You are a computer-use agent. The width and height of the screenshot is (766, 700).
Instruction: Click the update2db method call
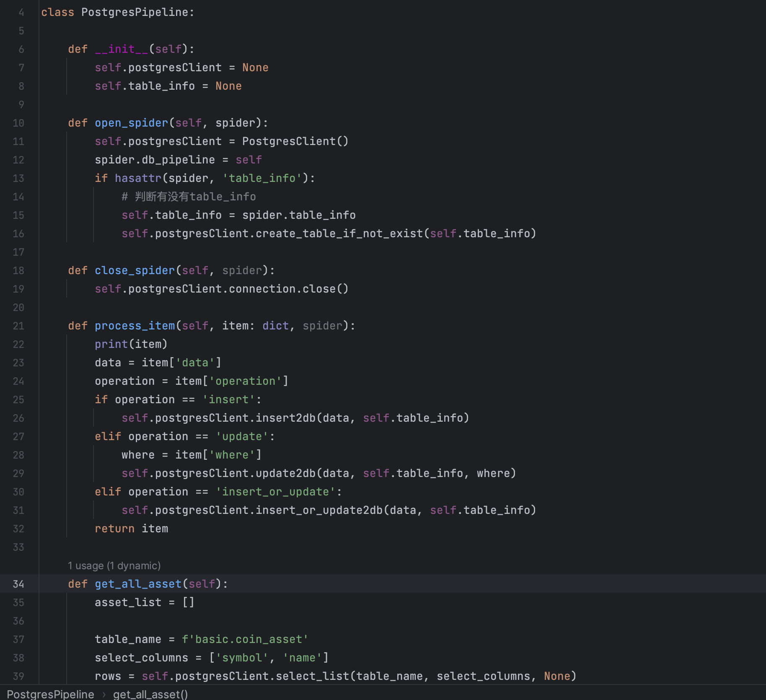pyautogui.click(x=285, y=473)
